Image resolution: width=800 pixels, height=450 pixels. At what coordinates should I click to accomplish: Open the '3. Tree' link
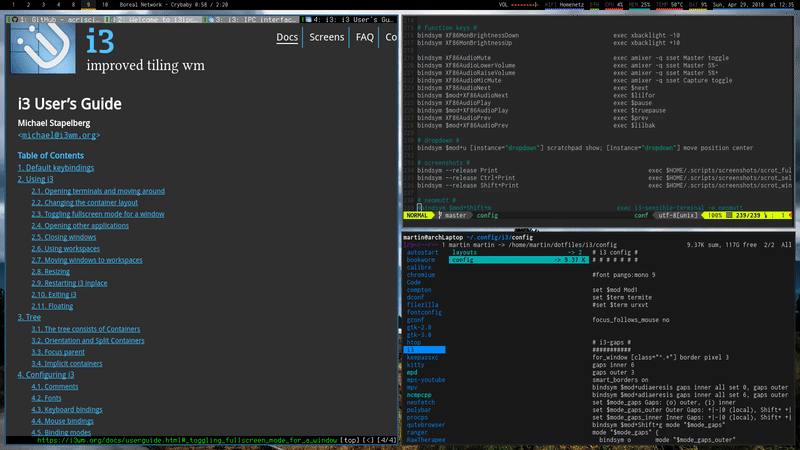coord(29,317)
